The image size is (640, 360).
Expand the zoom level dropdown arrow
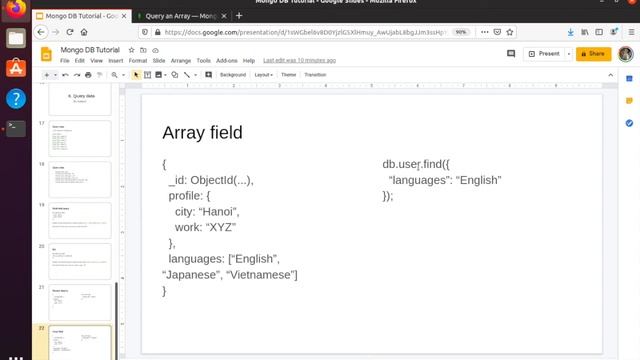tap(123, 75)
